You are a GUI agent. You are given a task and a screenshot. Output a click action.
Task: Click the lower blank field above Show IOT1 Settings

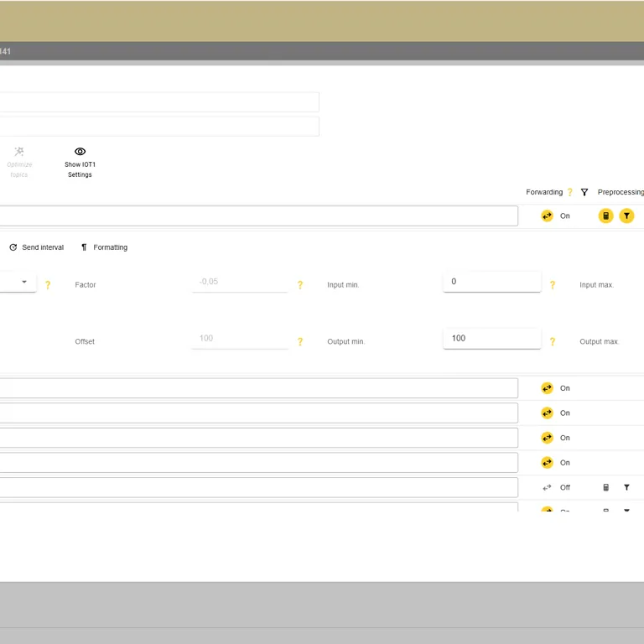tap(159, 126)
